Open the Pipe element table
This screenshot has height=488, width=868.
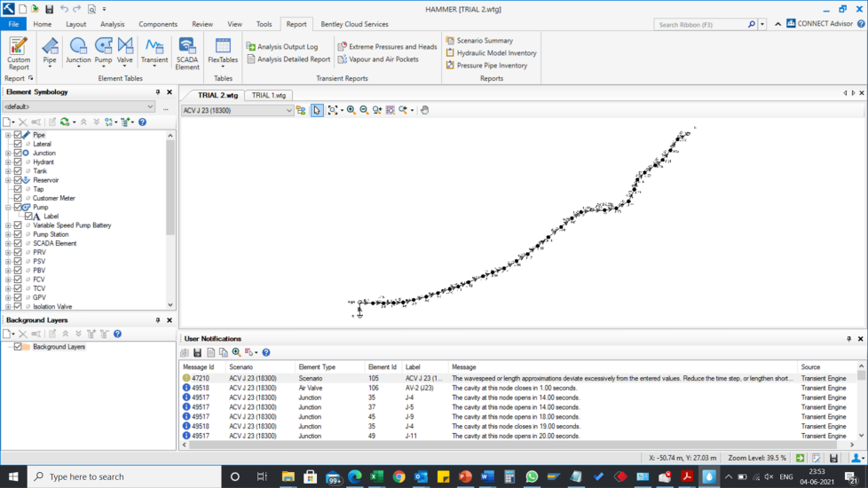50,52
